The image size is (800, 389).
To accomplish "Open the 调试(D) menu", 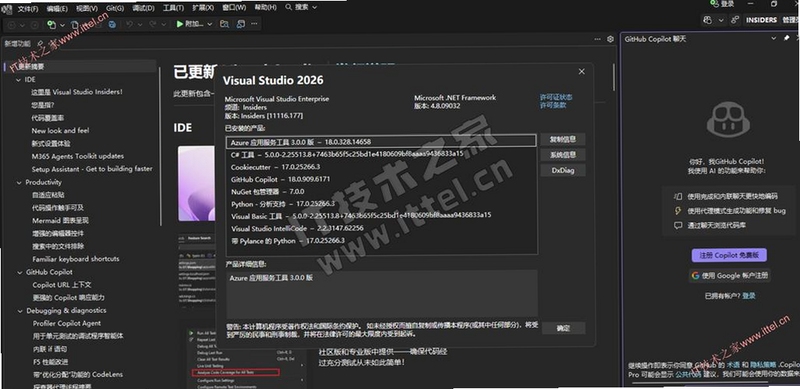I will pyautogui.click(x=143, y=8).
